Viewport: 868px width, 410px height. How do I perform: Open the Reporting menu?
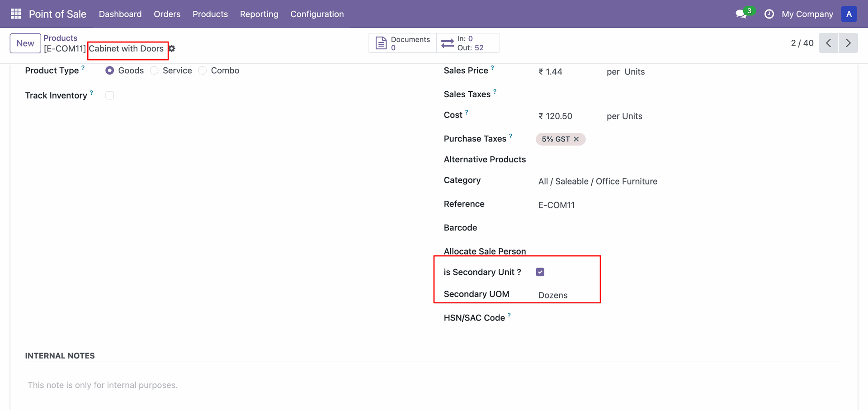click(x=259, y=14)
